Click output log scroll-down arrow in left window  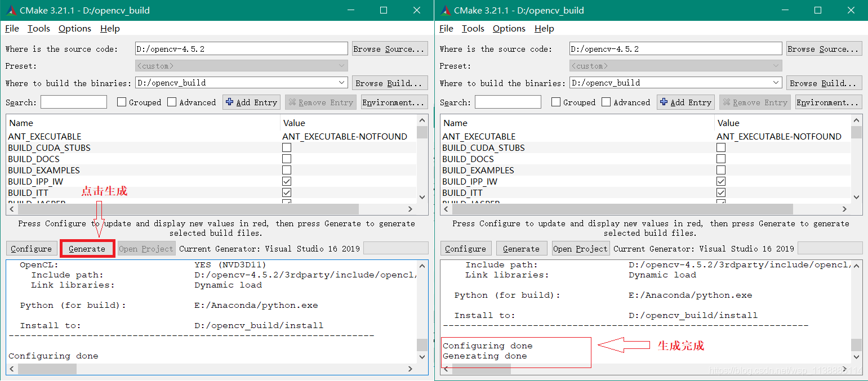[x=422, y=357]
